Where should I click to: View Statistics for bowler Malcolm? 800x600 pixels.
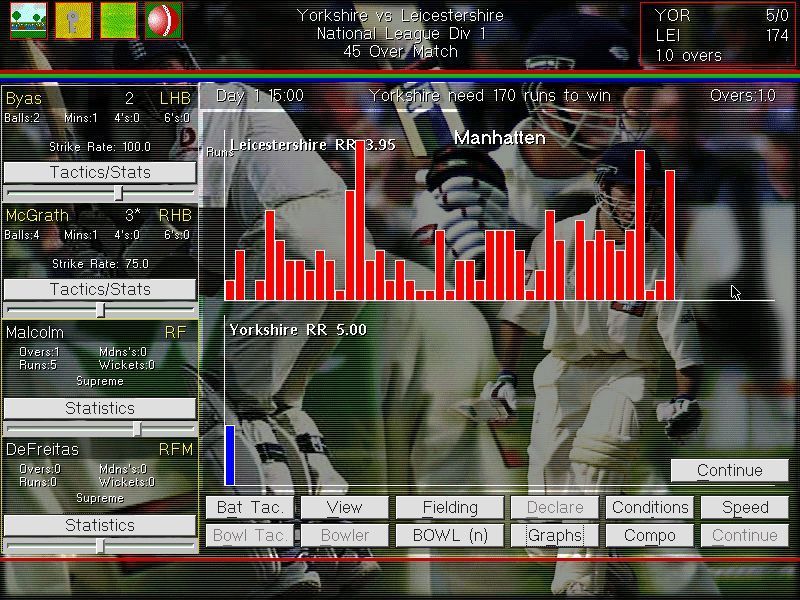[x=99, y=408]
